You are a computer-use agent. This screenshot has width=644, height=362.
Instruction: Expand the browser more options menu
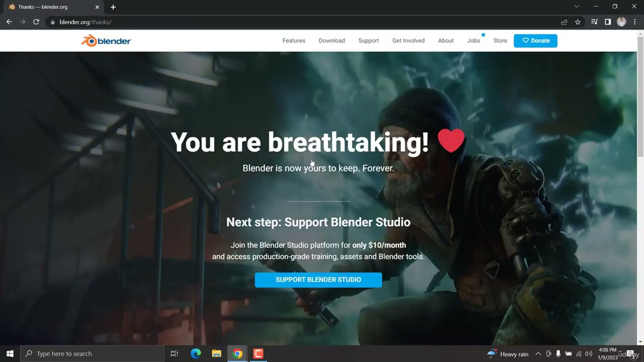tap(635, 22)
